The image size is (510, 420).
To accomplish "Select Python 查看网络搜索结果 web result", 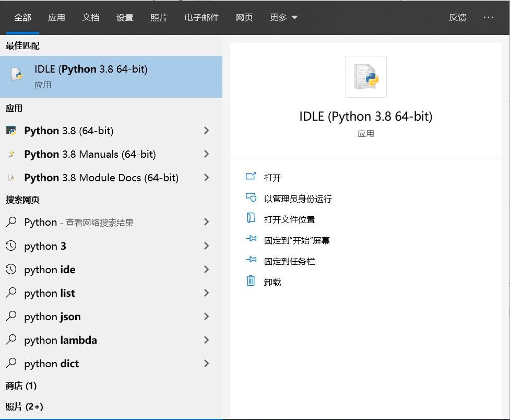I will pyautogui.click(x=111, y=222).
